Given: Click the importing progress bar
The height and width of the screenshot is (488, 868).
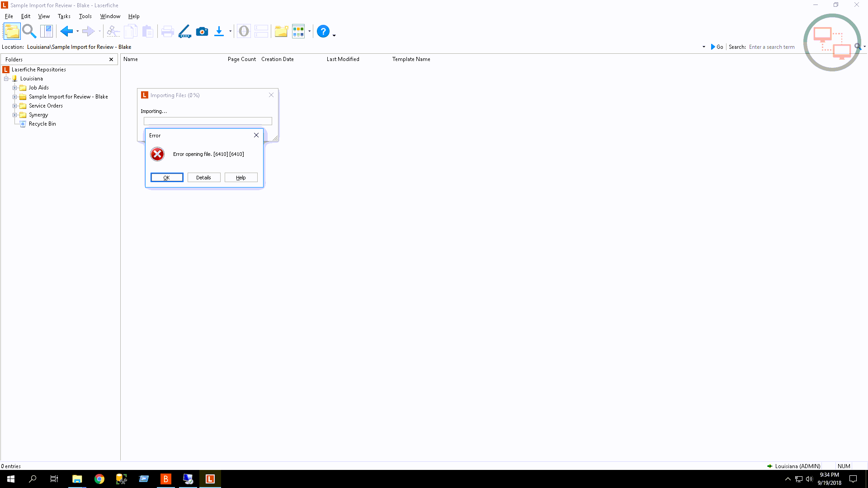Looking at the screenshot, I should pyautogui.click(x=208, y=121).
